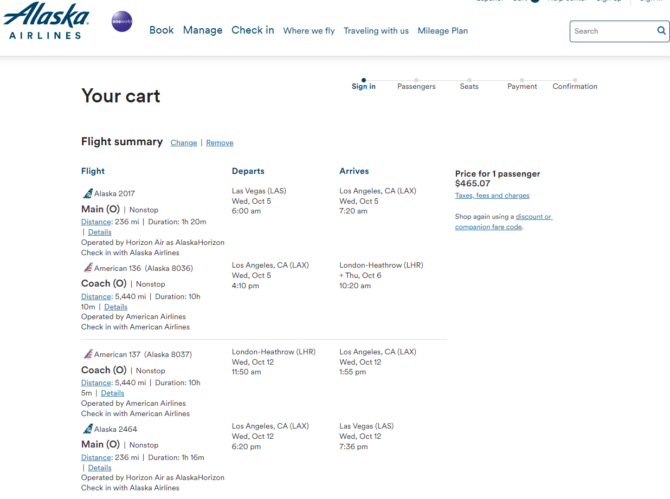Click the Alaska 2464 airline tail icon

pos(87,429)
